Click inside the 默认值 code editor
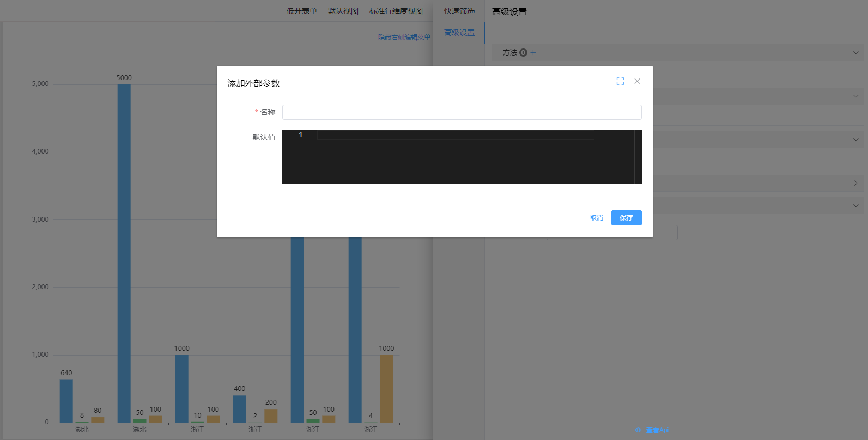 tap(462, 157)
